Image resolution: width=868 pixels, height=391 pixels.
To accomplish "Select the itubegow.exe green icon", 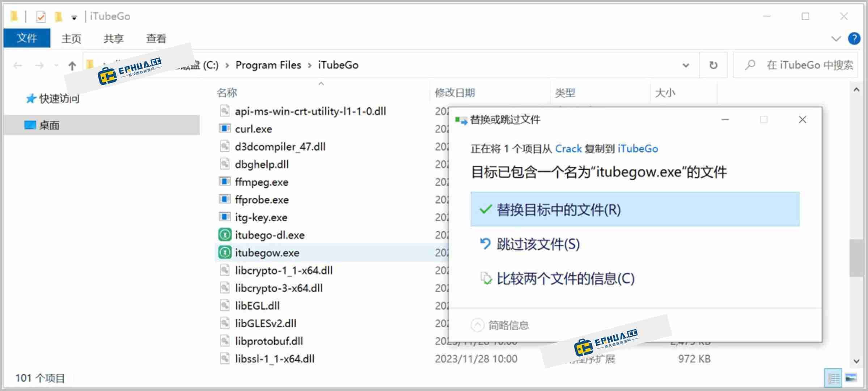I will coord(225,252).
